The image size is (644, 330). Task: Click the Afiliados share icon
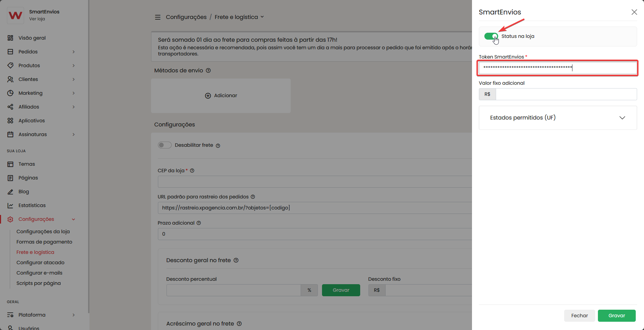[10, 107]
